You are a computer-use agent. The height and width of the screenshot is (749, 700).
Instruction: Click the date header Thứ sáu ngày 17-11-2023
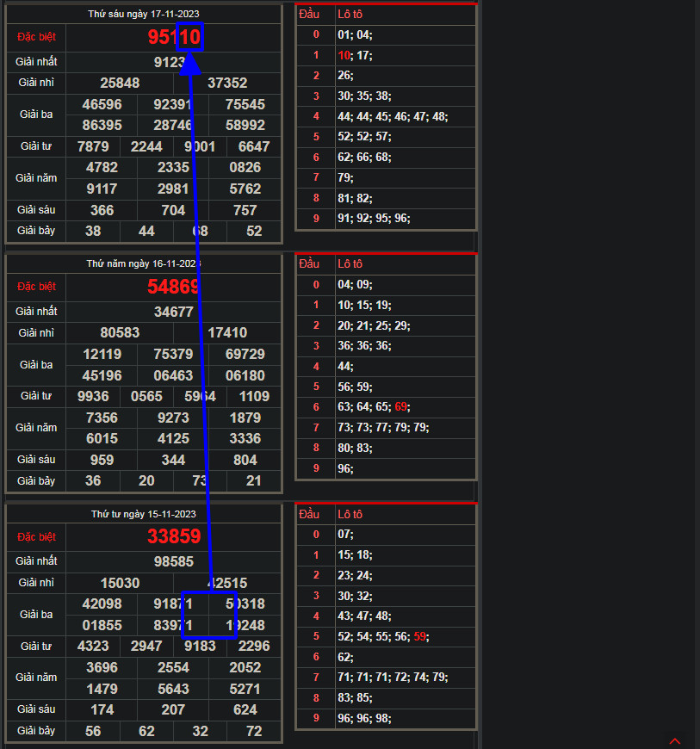tap(143, 15)
